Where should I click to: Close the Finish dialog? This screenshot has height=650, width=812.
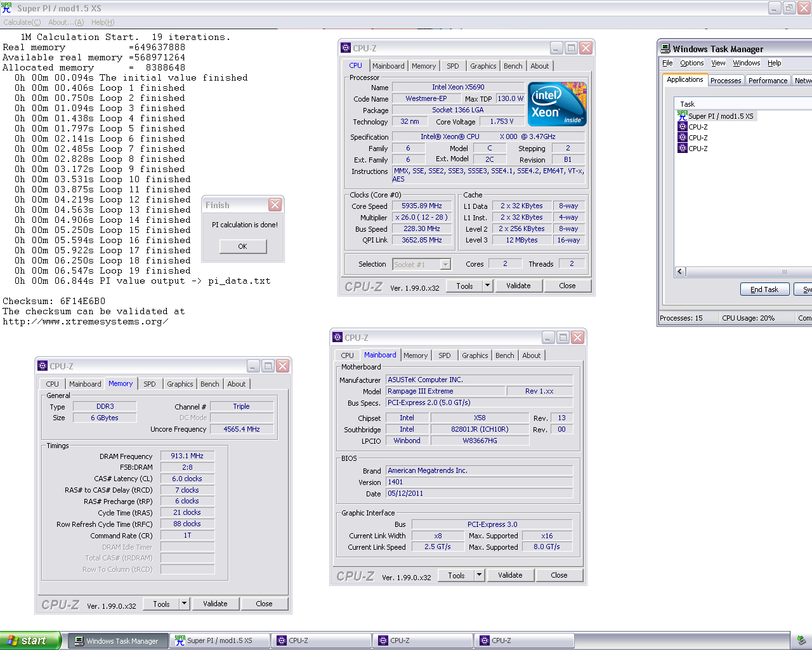pos(275,204)
